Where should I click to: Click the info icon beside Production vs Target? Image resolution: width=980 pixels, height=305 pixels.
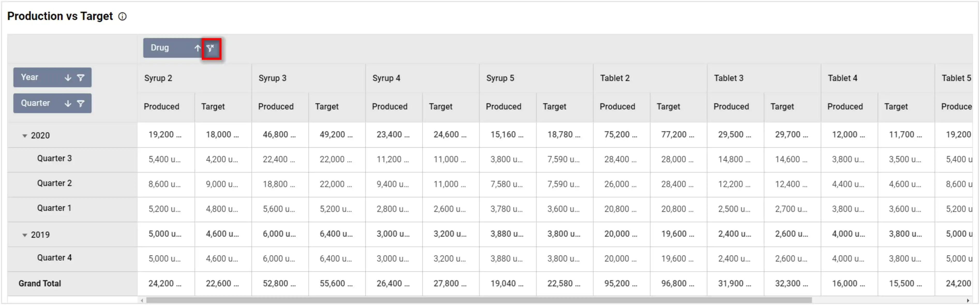(x=123, y=16)
